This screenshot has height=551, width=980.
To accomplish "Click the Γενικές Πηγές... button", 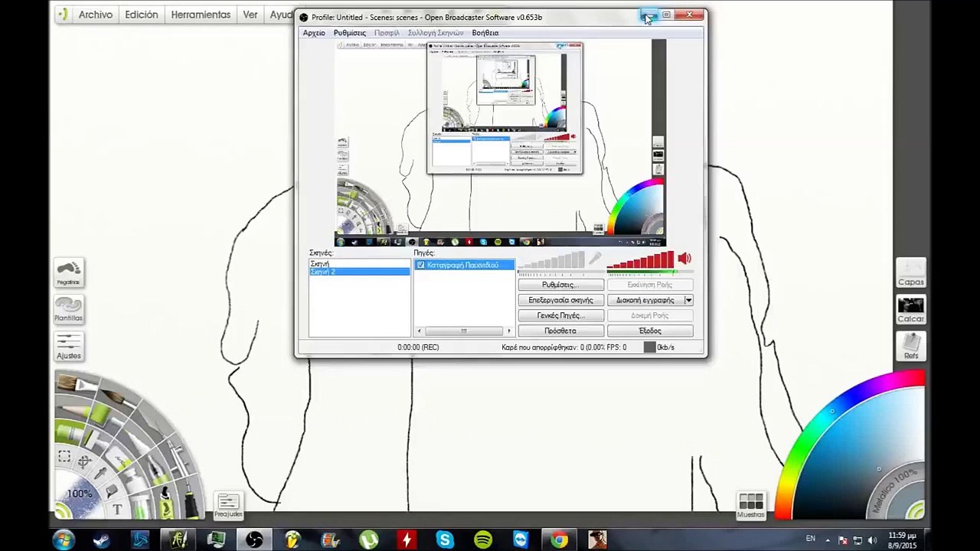I will (x=560, y=315).
